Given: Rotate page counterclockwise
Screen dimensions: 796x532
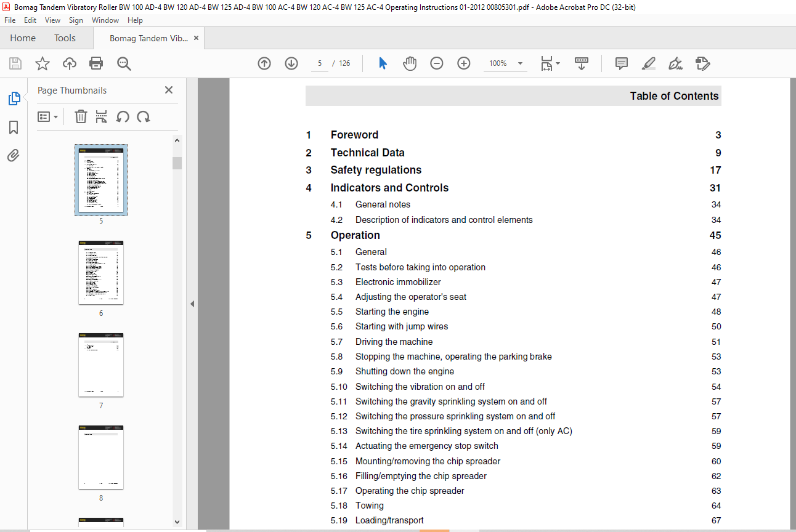Looking at the screenshot, I should (x=123, y=116).
